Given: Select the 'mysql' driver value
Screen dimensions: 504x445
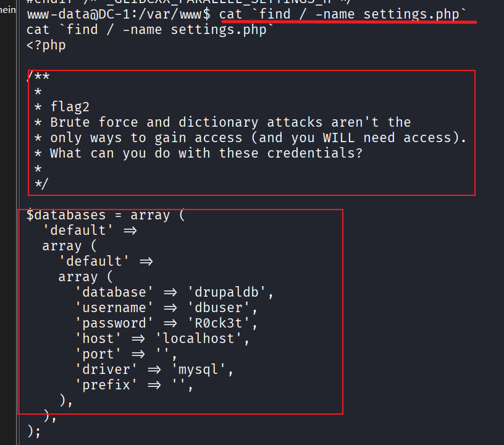Looking at the screenshot, I should (203, 370).
